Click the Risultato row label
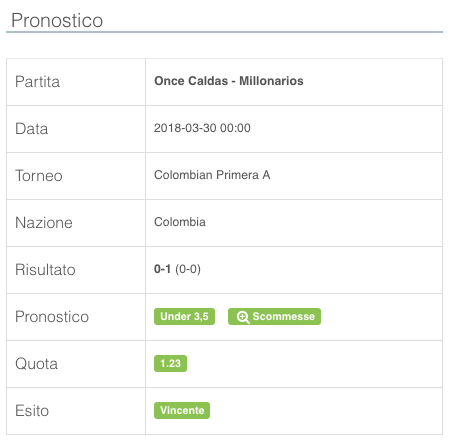This screenshot has width=451, height=444. point(45,270)
